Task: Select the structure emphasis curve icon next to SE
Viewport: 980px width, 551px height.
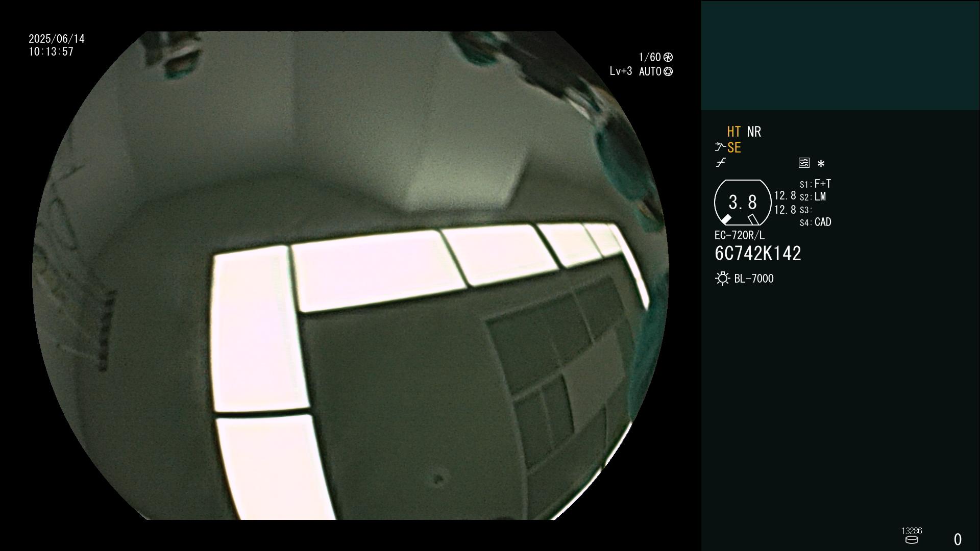Action: click(720, 147)
